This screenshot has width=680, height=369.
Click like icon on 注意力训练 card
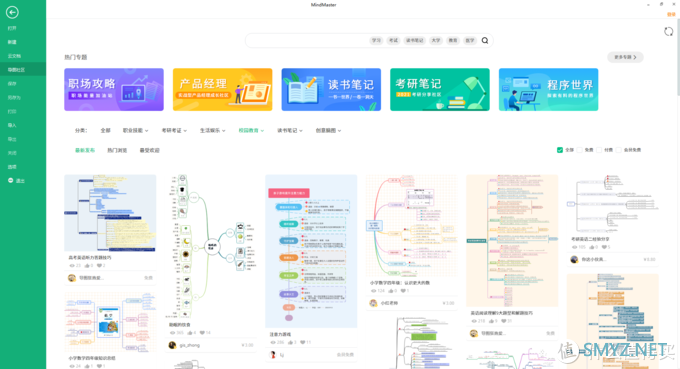pos(290,343)
